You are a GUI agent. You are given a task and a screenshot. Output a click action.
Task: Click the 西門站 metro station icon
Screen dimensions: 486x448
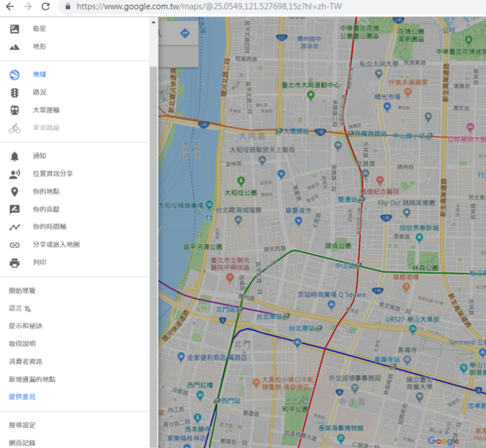(217, 401)
